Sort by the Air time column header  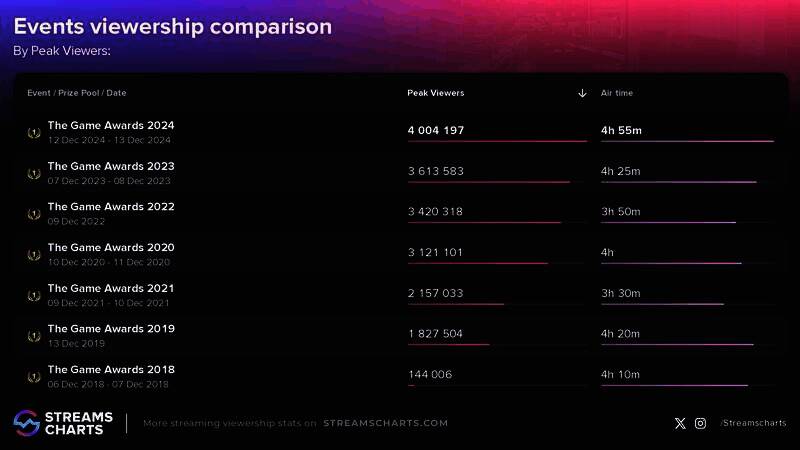617,93
